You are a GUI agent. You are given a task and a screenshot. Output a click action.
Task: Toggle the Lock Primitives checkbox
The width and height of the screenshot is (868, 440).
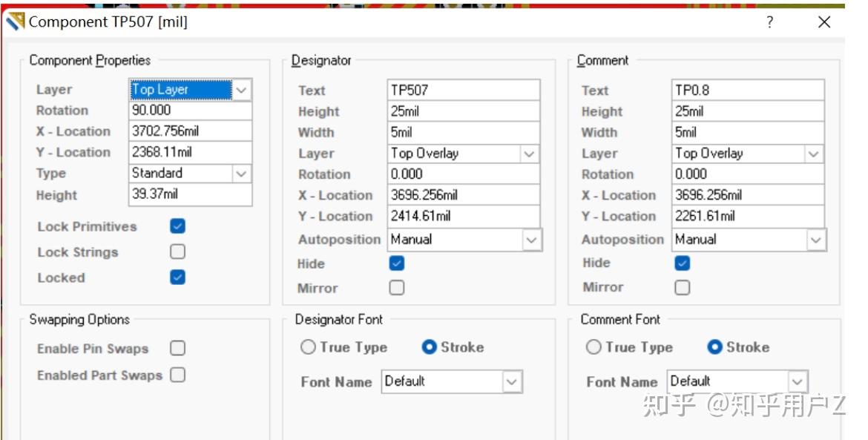(177, 226)
